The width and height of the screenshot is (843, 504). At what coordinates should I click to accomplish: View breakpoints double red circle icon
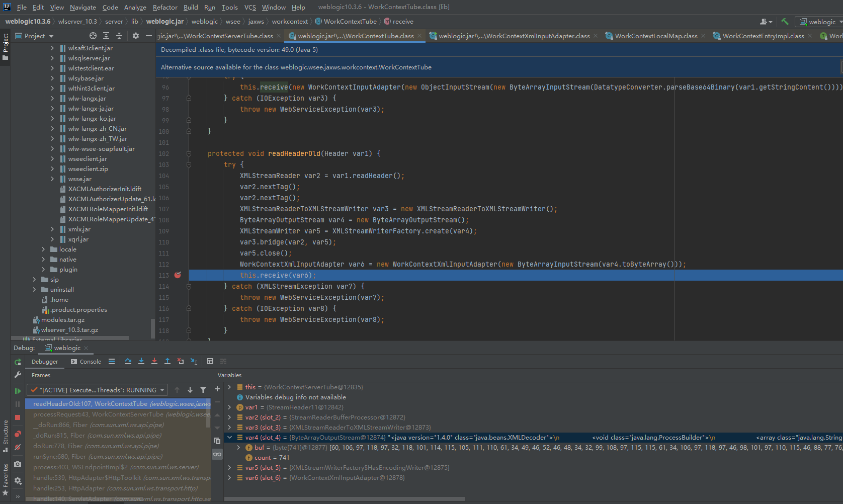(x=18, y=434)
